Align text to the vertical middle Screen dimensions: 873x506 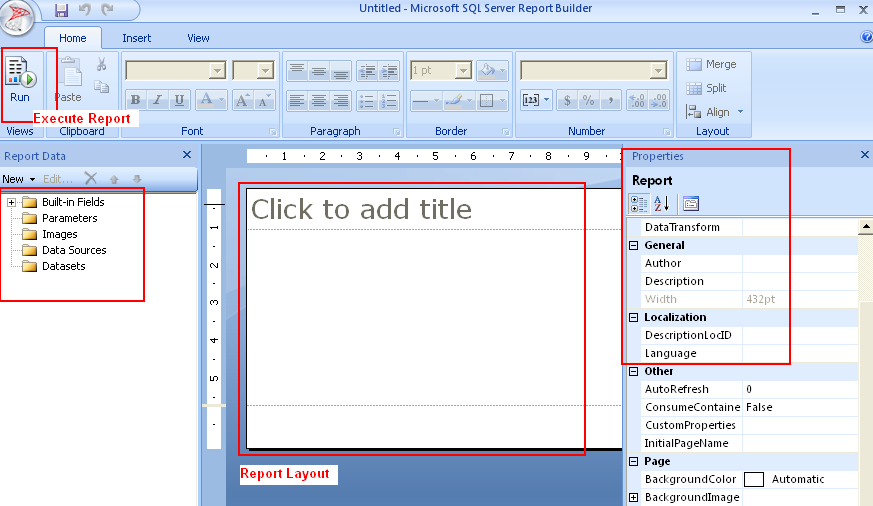point(318,71)
